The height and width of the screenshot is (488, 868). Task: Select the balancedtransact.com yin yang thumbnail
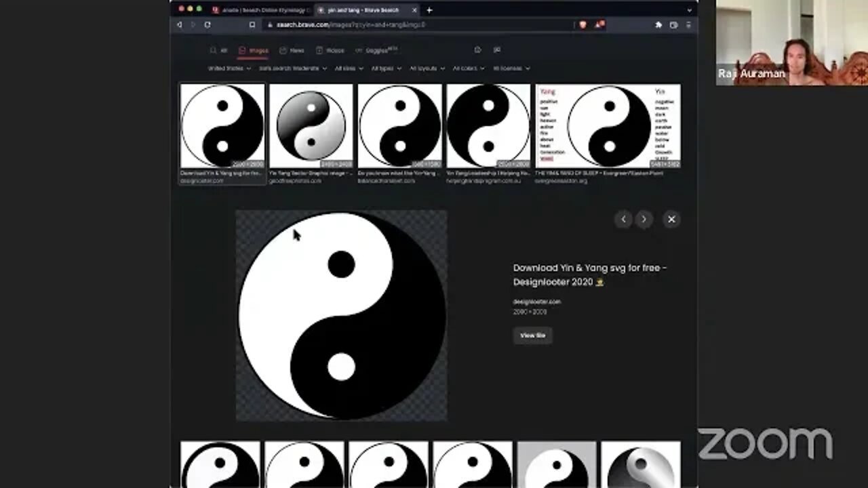pos(400,126)
